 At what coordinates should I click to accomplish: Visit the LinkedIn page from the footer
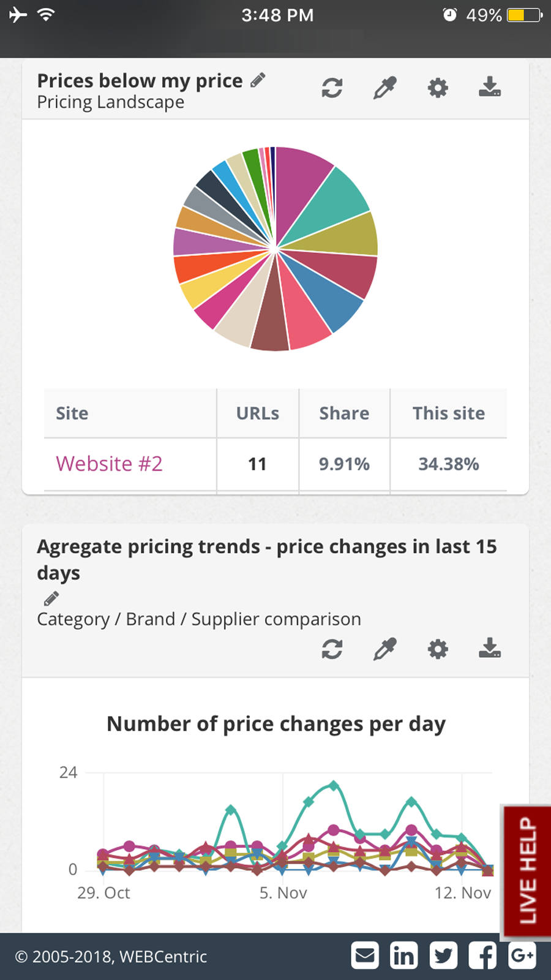point(404,956)
